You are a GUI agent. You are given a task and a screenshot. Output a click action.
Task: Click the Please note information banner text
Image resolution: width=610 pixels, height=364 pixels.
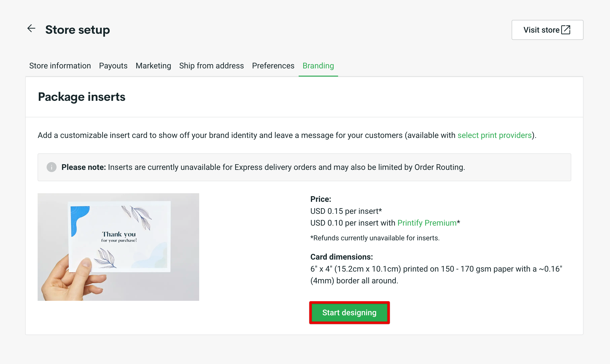(x=263, y=167)
